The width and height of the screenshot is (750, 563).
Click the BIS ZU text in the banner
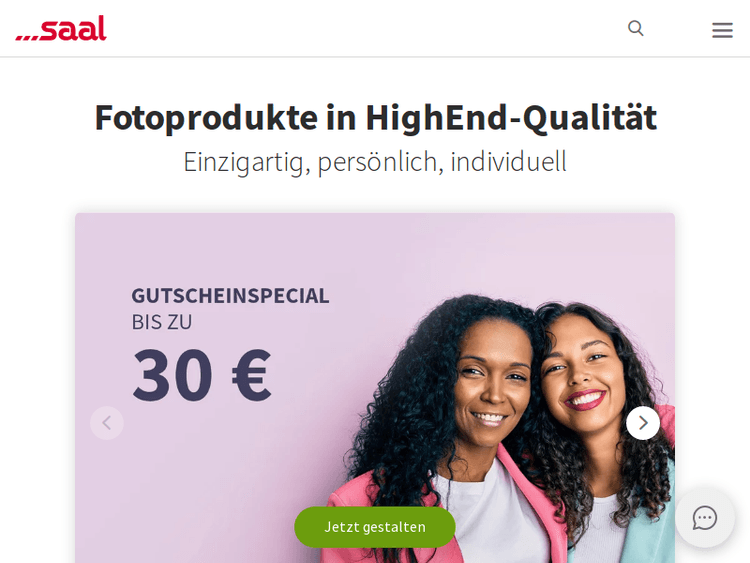click(x=162, y=322)
